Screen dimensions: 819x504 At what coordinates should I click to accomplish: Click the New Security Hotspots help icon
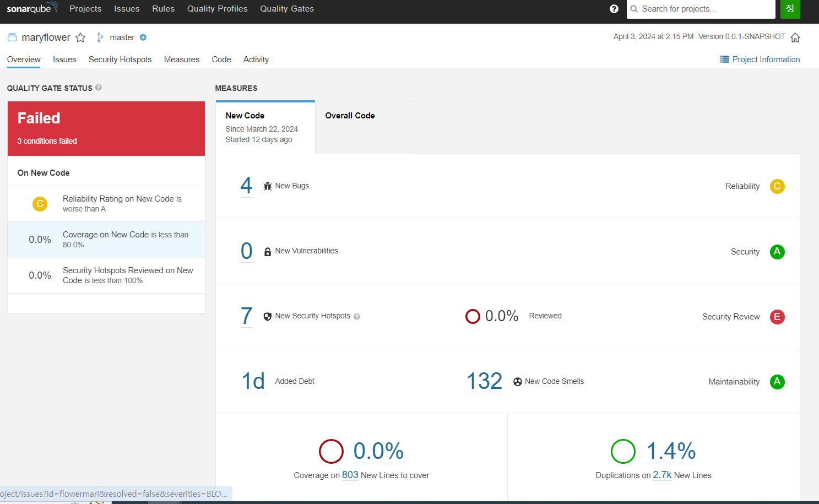click(x=357, y=317)
